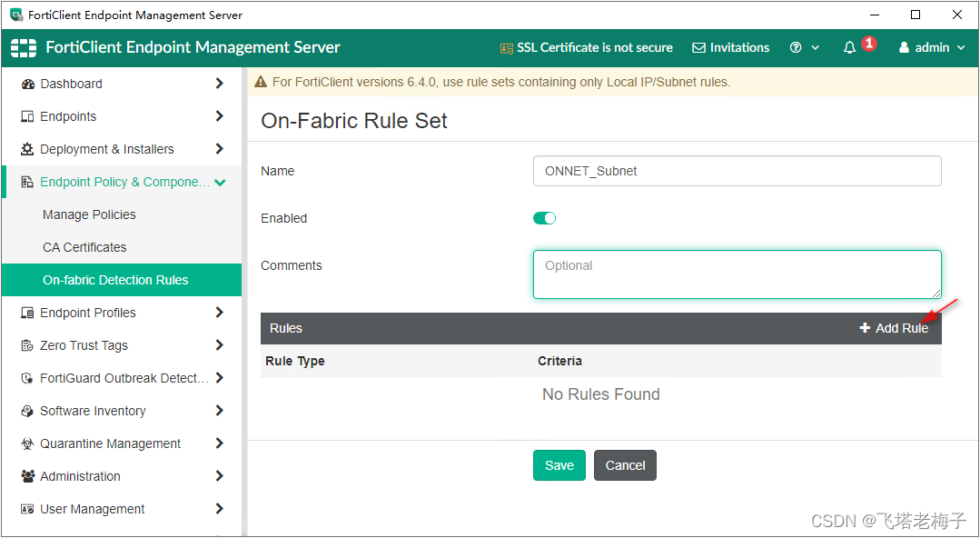
Task: Click the Comments text area
Action: coord(737,274)
